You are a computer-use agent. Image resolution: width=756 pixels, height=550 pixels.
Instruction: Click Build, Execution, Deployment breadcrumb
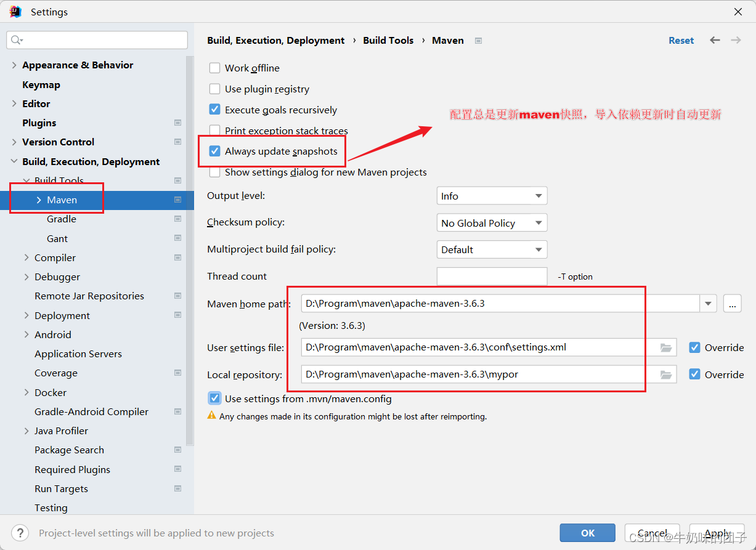coord(276,40)
